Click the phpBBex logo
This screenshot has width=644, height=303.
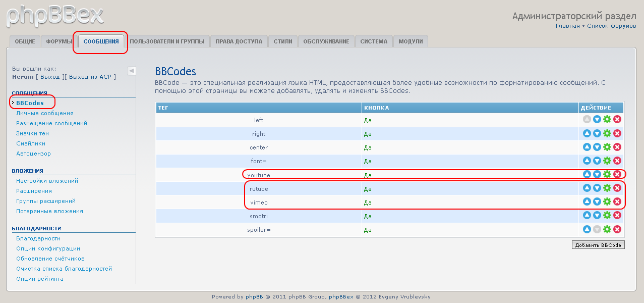(x=54, y=15)
